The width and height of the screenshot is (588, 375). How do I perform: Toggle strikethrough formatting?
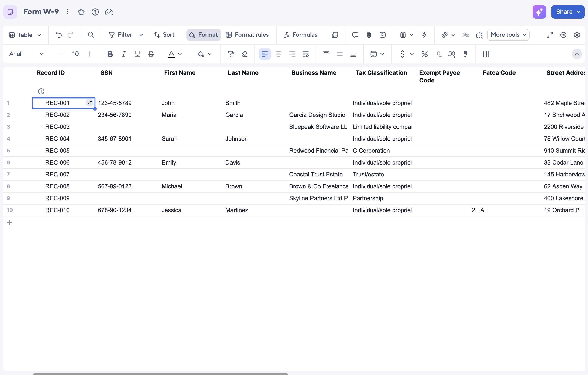[x=151, y=54]
